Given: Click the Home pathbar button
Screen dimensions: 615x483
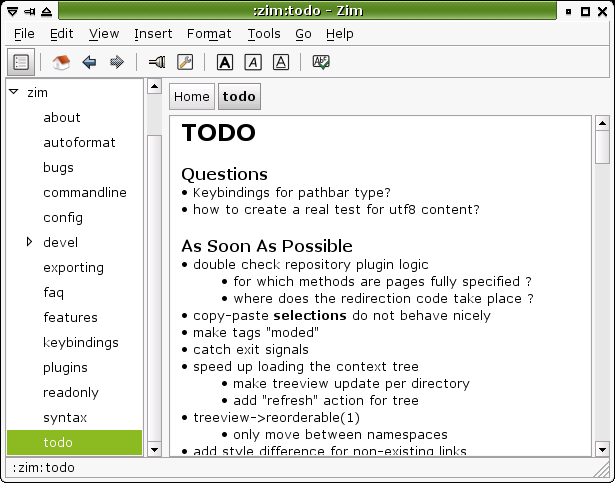Looking at the screenshot, I should point(191,97).
